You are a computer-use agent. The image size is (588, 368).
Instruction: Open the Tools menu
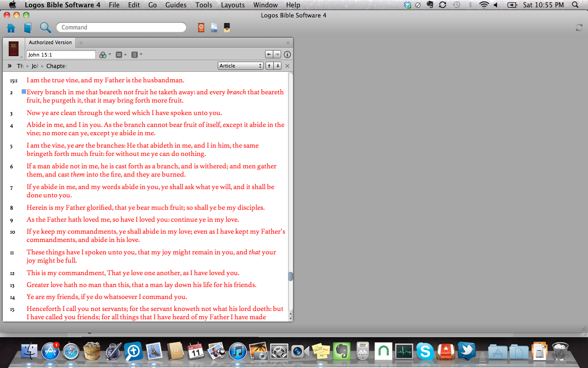[204, 5]
